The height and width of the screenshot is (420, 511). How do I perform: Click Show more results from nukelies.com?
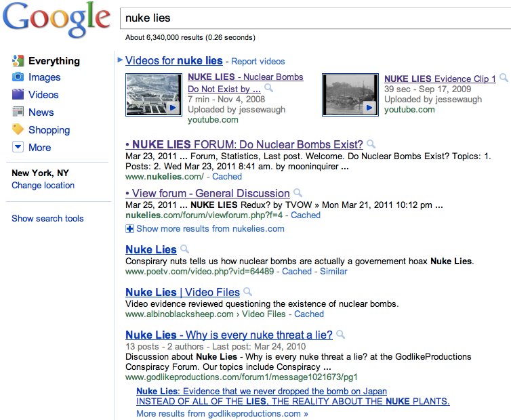pyautogui.click(x=210, y=229)
